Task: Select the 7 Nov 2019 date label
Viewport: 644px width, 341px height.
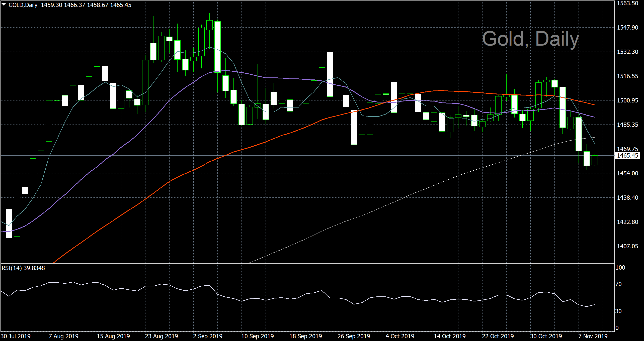Action: click(593, 336)
